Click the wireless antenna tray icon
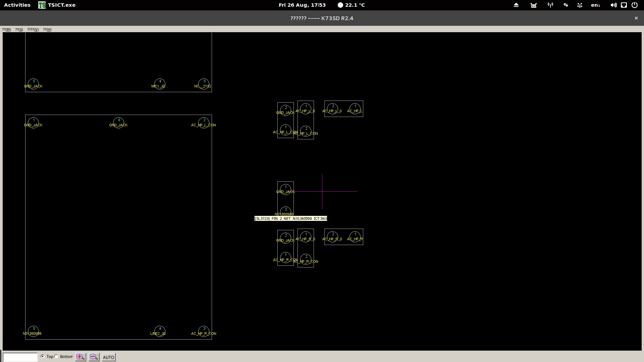 550,5
